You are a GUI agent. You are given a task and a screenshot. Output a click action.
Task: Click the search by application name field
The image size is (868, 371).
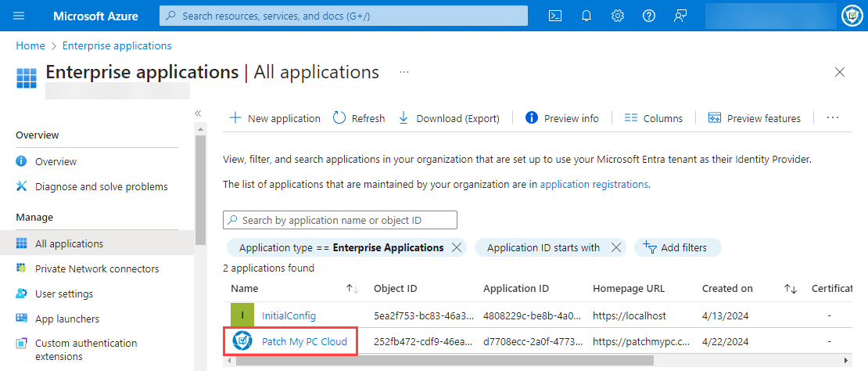[x=340, y=221]
